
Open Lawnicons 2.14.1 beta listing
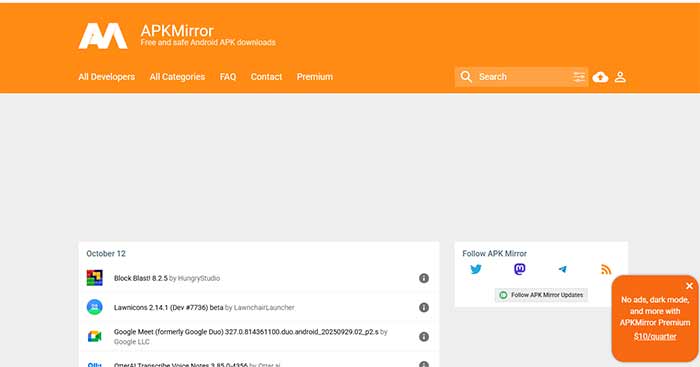(168, 308)
